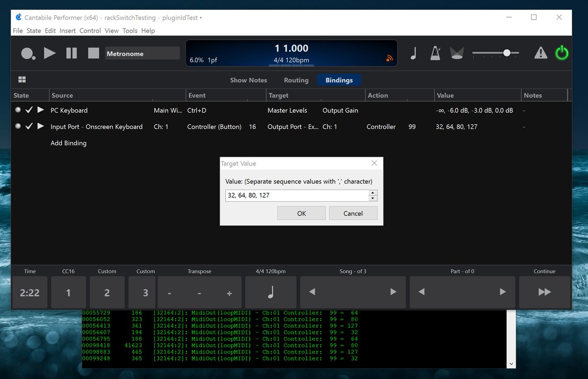The height and width of the screenshot is (379, 588).
Task: Select the Ctrl+D event cell
Action: [198, 110]
